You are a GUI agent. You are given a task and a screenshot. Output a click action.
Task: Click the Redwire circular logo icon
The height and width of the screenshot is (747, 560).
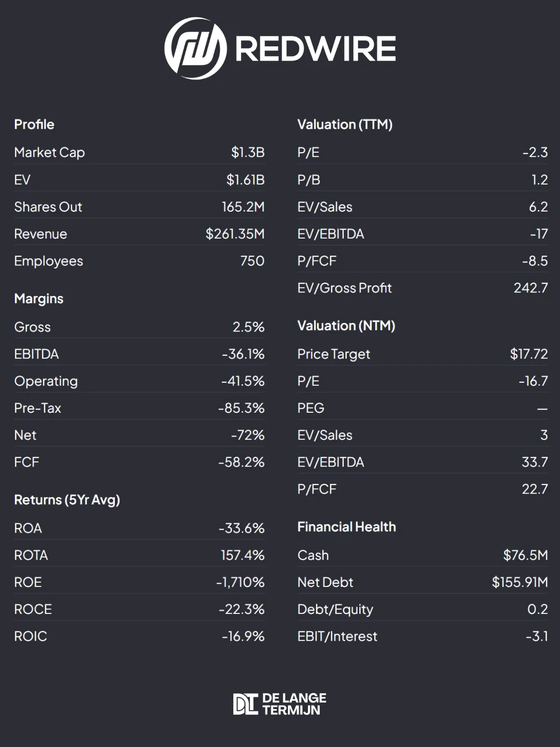click(196, 48)
